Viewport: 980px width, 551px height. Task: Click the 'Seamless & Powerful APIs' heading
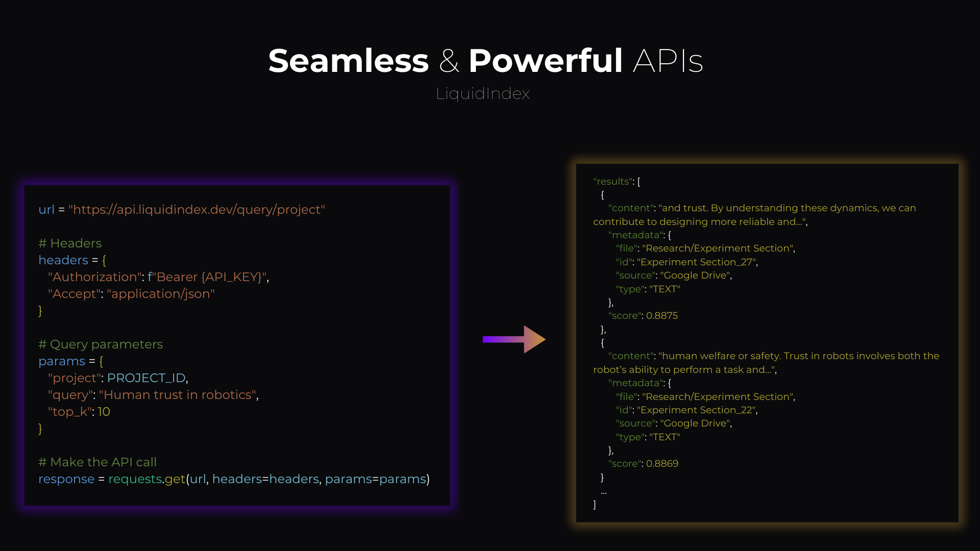tap(485, 61)
